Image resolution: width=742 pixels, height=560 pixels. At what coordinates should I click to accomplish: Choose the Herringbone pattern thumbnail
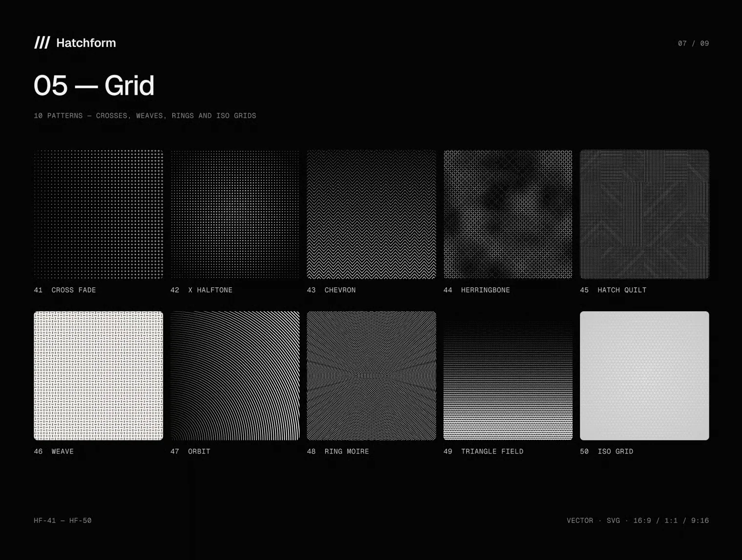tap(508, 214)
